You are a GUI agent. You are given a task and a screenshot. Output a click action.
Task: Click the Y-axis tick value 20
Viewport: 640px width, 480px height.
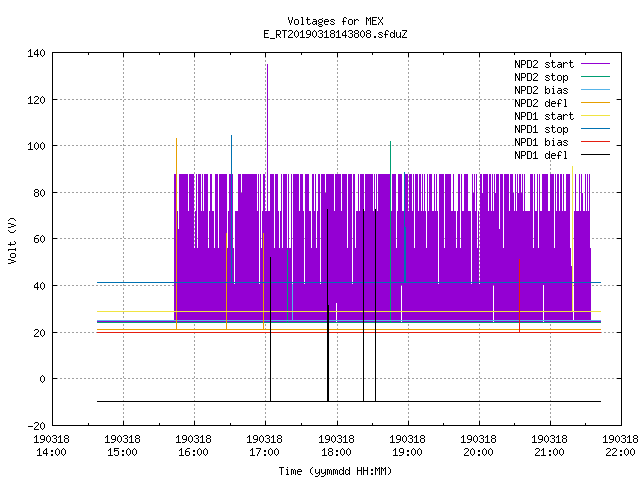(39, 333)
